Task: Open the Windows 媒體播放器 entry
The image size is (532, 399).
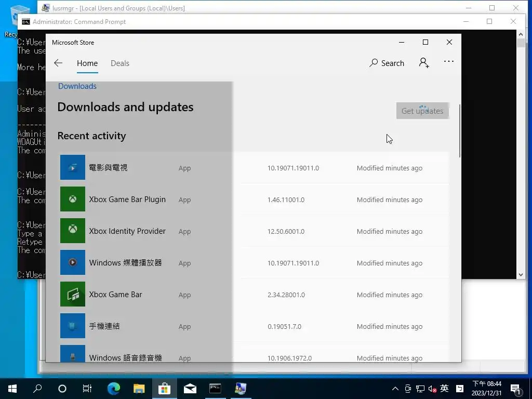Action: [x=254, y=262]
